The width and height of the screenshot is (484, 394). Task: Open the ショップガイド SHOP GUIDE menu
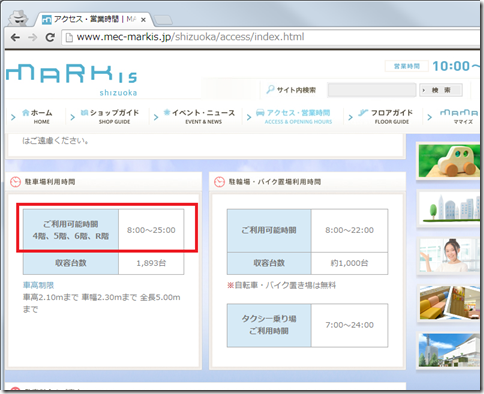(110, 116)
